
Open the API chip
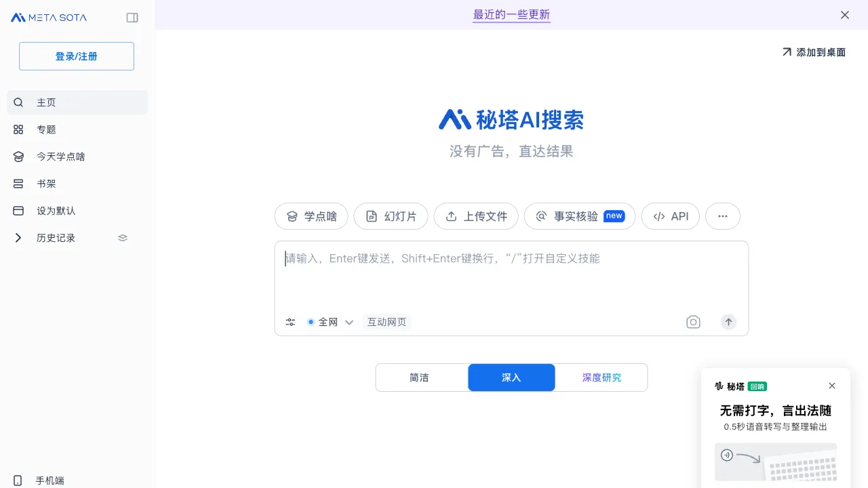point(671,216)
